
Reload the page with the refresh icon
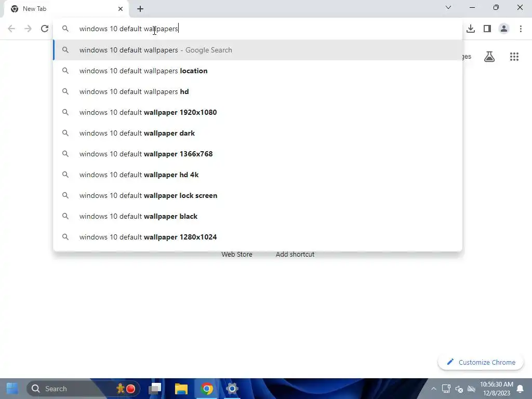point(45,29)
